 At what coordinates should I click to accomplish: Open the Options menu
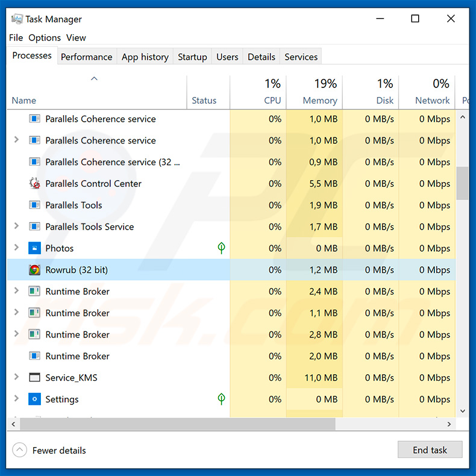(x=45, y=37)
